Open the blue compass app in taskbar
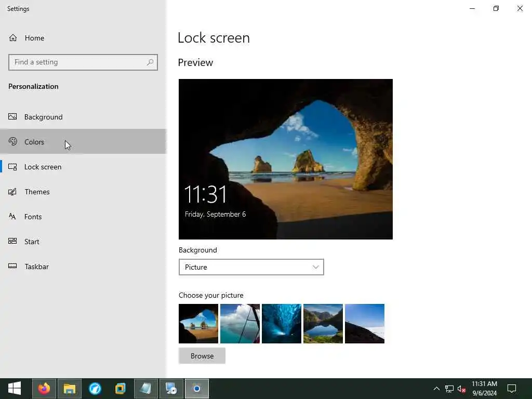 point(95,389)
